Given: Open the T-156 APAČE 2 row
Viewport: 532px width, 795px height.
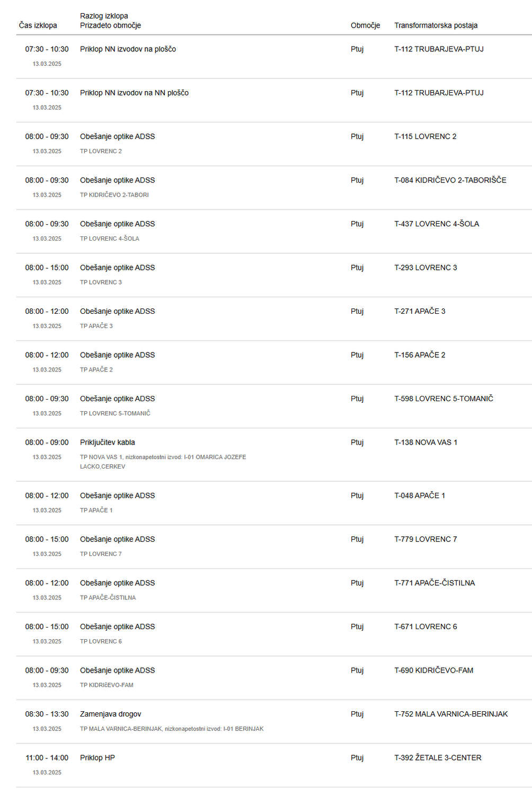Looking at the screenshot, I should point(274,363).
